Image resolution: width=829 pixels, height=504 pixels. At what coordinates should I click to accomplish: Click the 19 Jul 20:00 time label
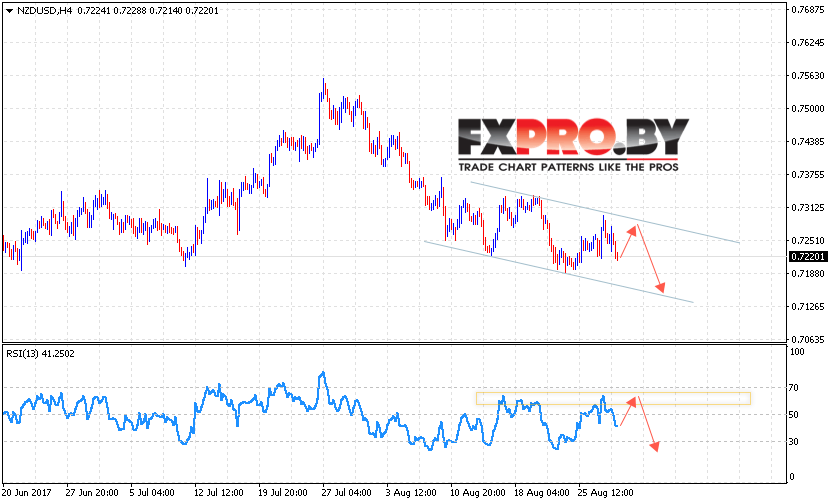283,493
